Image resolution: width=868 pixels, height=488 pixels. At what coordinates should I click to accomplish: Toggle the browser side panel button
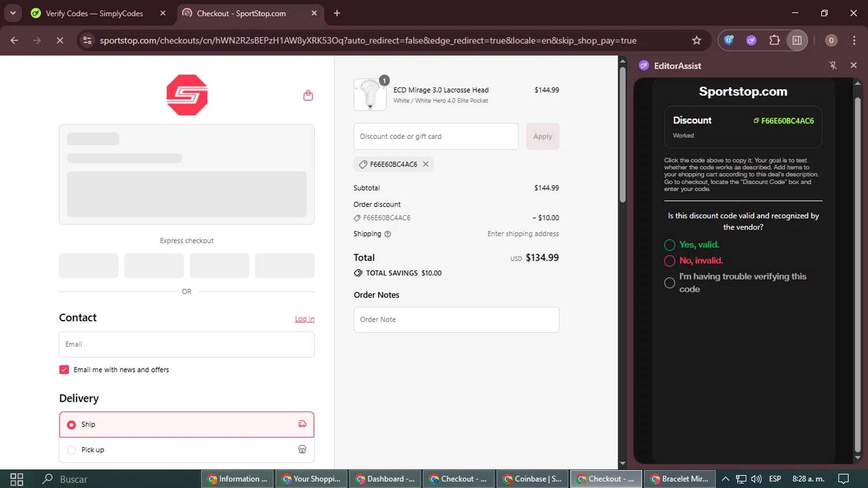coord(797,41)
